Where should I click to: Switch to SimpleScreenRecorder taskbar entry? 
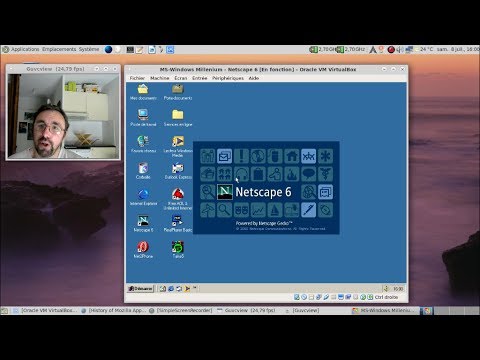tap(181, 311)
